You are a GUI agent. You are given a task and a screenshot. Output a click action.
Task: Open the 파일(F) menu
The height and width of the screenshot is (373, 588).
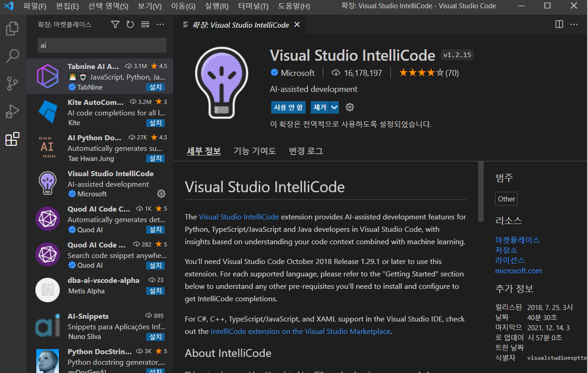click(34, 6)
